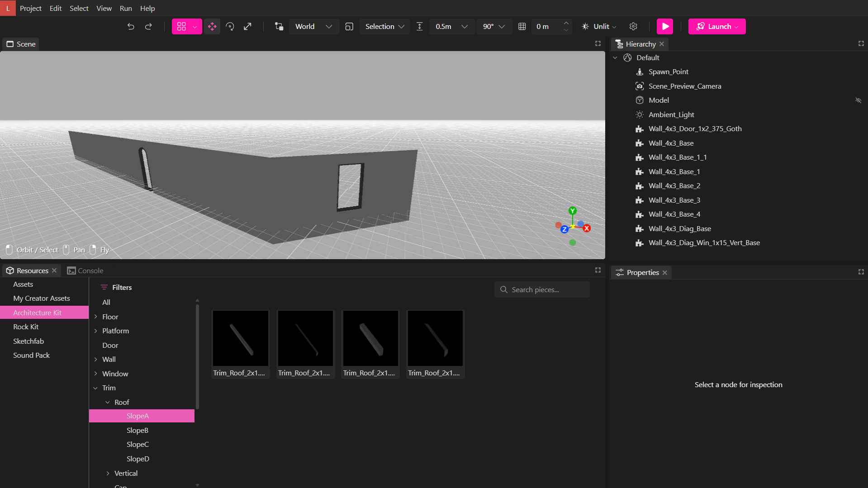Click the transform space icon beside World
The image size is (868, 488).
click(x=279, y=27)
